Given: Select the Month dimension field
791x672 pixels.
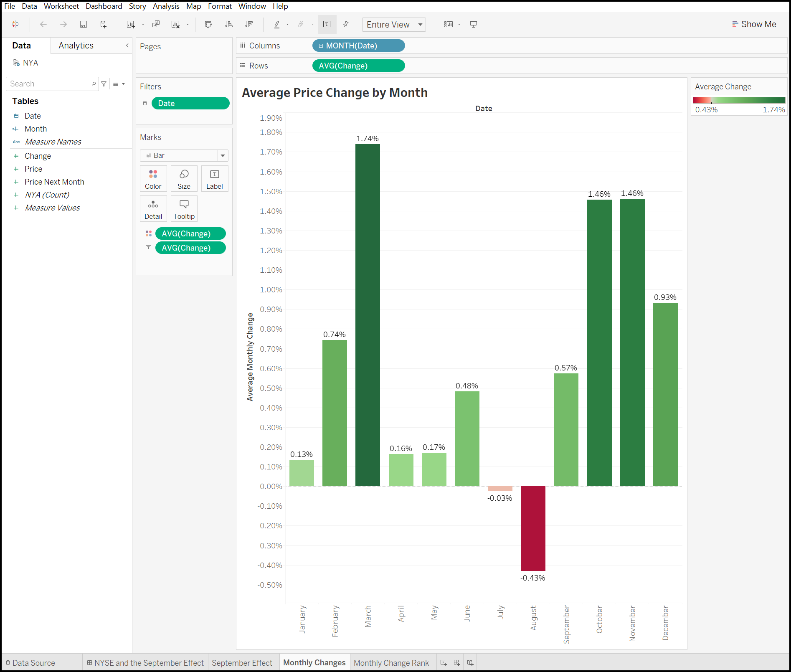Looking at the screenshot, I should pos(35,129).
